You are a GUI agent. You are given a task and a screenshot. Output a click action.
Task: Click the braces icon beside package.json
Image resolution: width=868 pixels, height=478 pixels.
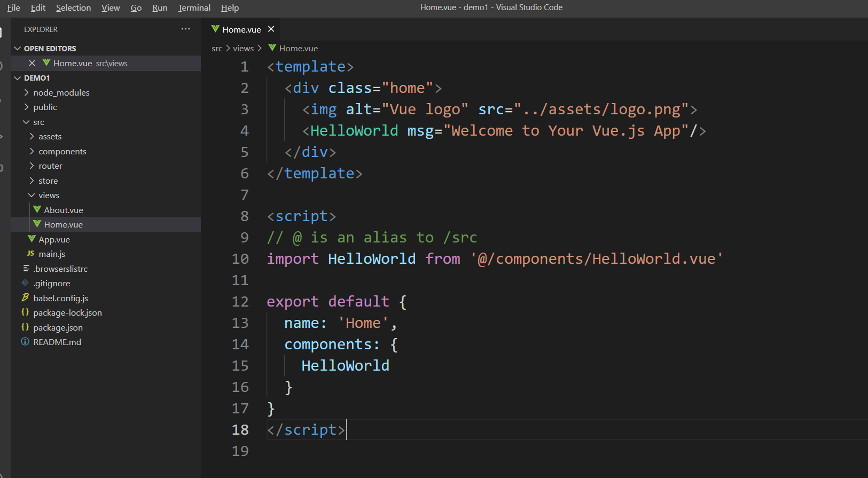(25, 327)
